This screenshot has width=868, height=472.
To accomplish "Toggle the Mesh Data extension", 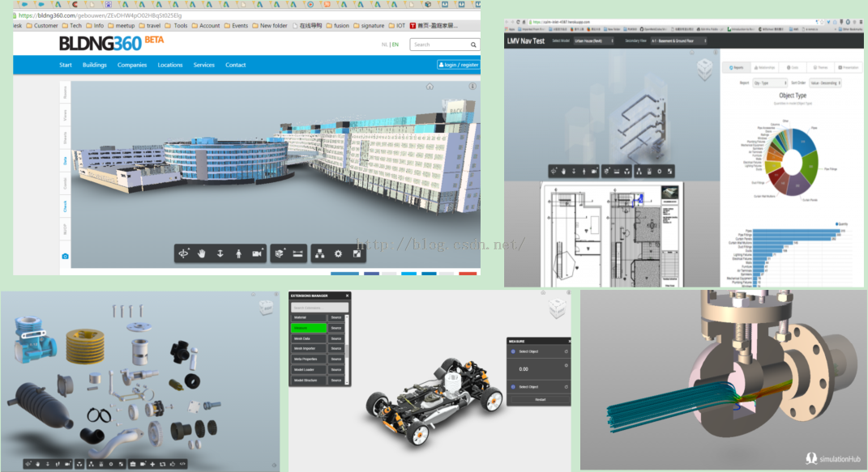I will pos(308,338).
